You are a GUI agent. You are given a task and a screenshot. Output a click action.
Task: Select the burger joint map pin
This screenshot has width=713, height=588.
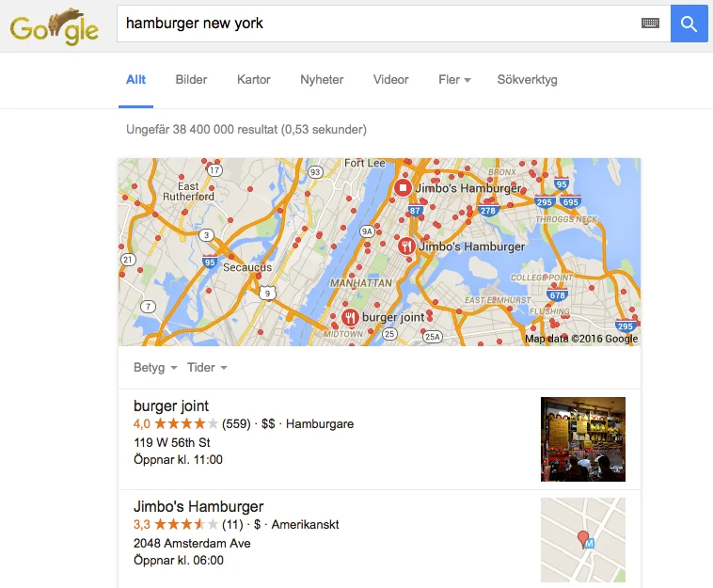[x=350, y=317]
